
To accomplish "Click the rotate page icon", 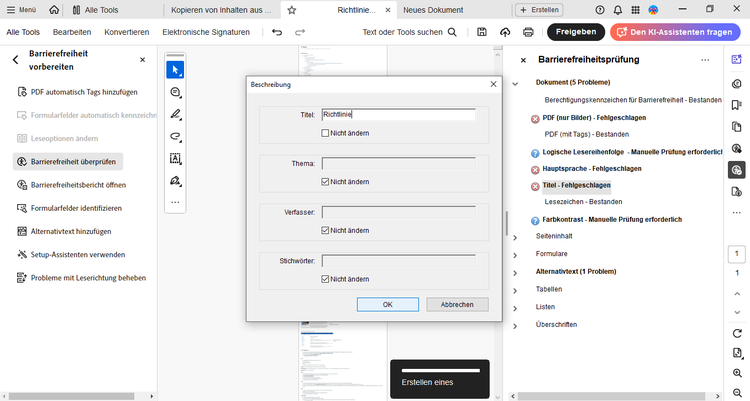I will click(737, 334).
